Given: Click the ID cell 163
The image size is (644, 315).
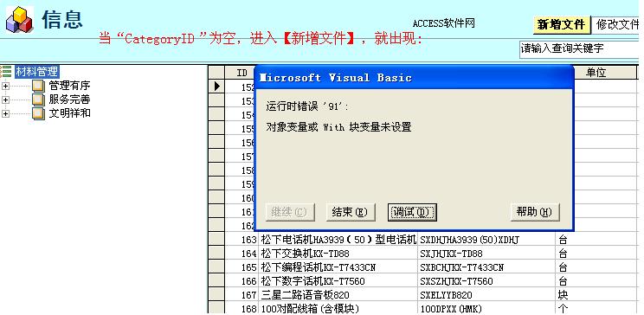Looking at the screenshot, I should click(x=241, y=240).
